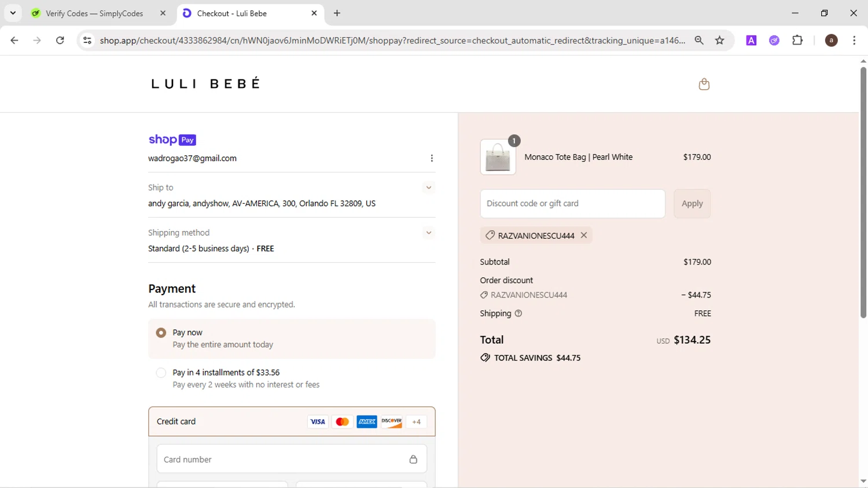The width and height of the screenshot is (868, 488).
Task: Open the Chrome profile avatar
Action: [x=831, y=41]
